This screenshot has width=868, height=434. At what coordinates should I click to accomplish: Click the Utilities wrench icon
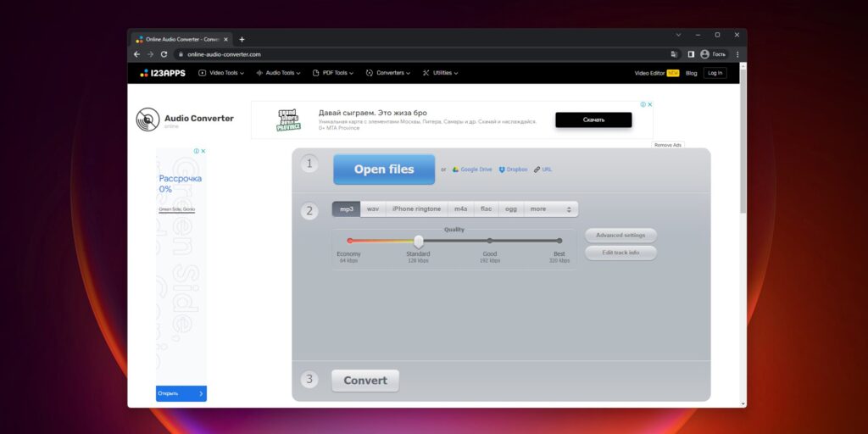(426, 73)
